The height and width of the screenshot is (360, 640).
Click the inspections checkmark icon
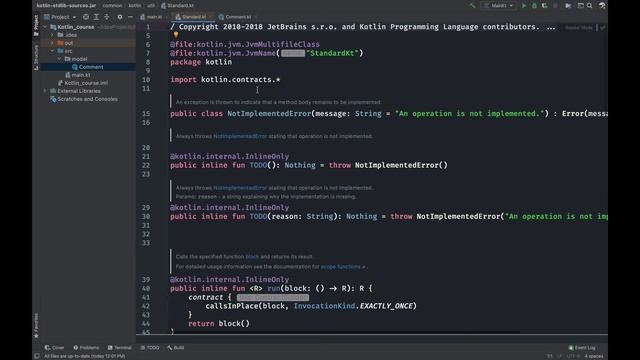click(x=602, y=28)
